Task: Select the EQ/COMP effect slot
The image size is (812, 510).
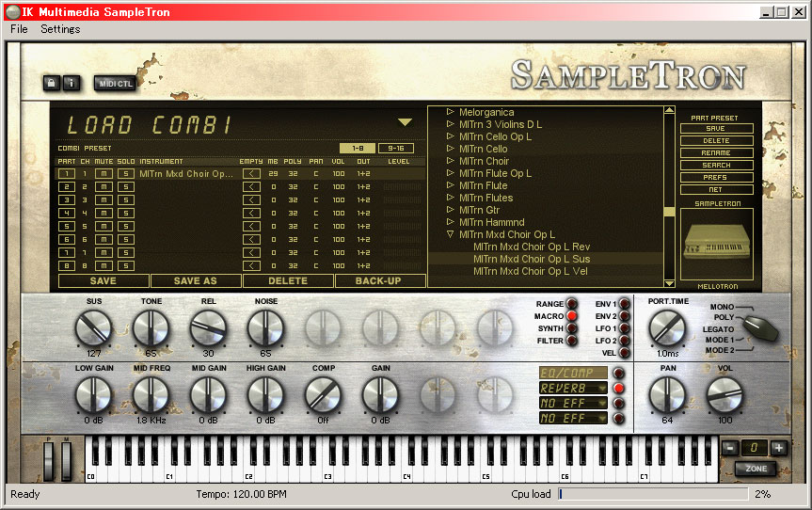Action: point(573,373)
